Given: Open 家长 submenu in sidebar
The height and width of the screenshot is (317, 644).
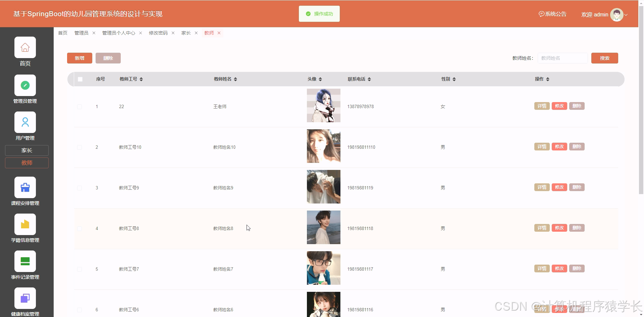Looking at the screenshot, I should [x=27, y=150].
